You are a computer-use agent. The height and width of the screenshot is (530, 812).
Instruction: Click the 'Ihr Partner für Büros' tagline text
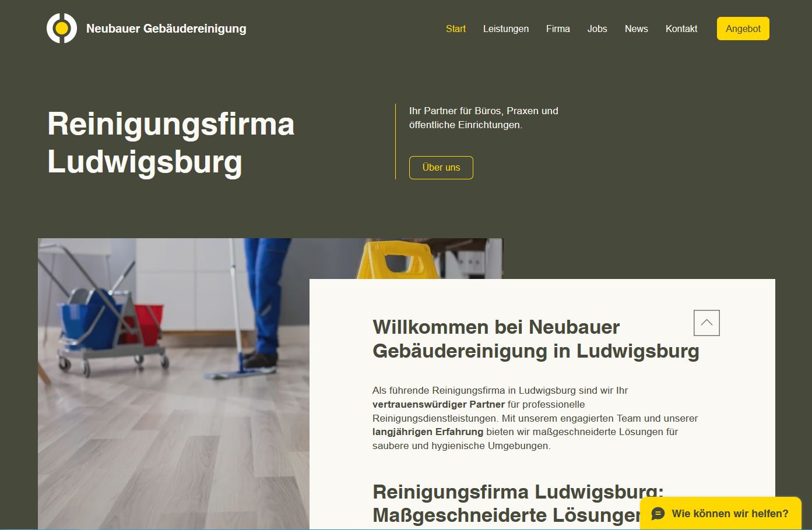pos(484,118)
